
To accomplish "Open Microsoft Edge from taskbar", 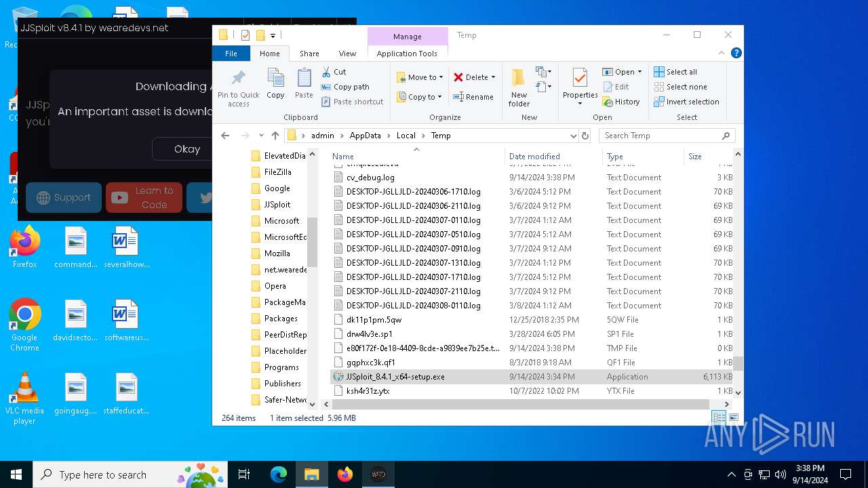I will coord(279,474).
